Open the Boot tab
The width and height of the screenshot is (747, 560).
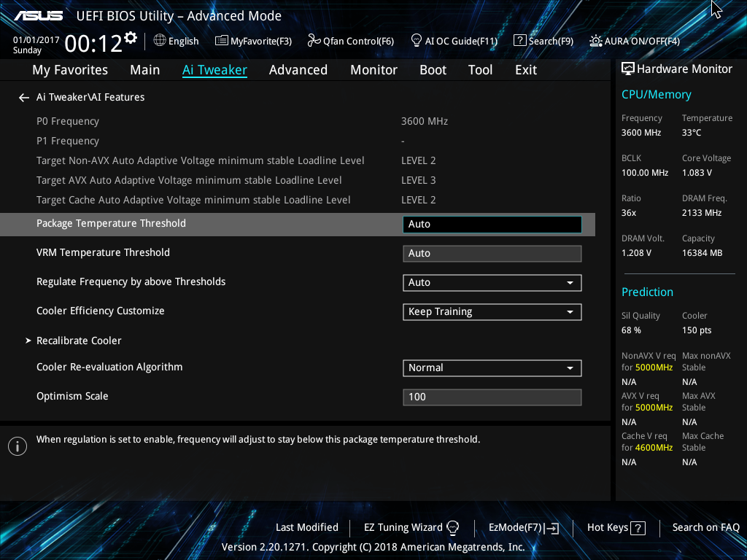click(x=433, y=70)
